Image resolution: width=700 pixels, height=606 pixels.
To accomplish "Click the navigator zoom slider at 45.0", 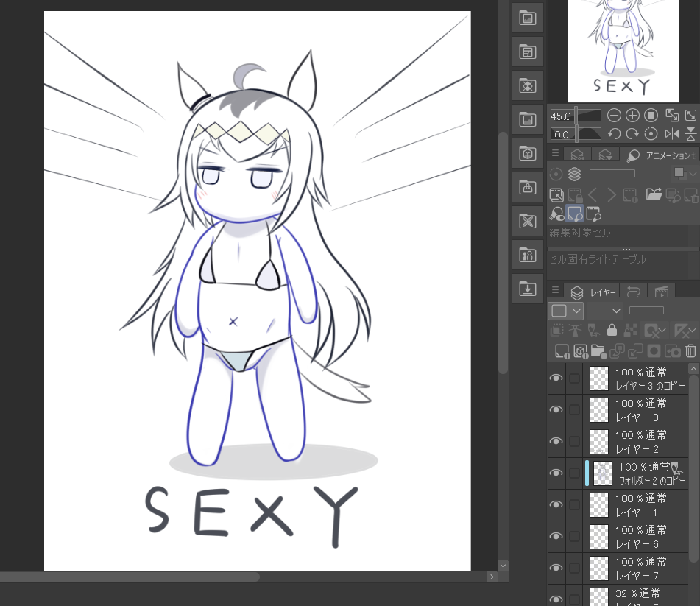I will (587, 116).
